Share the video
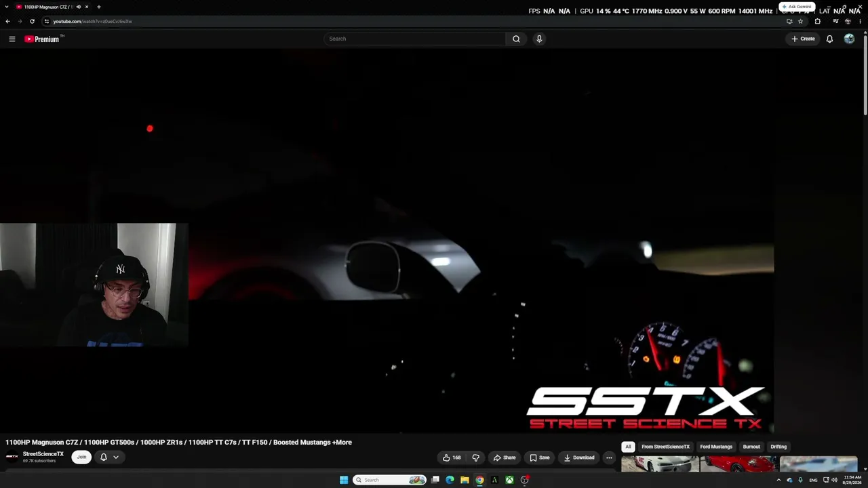 coord(504,457)
